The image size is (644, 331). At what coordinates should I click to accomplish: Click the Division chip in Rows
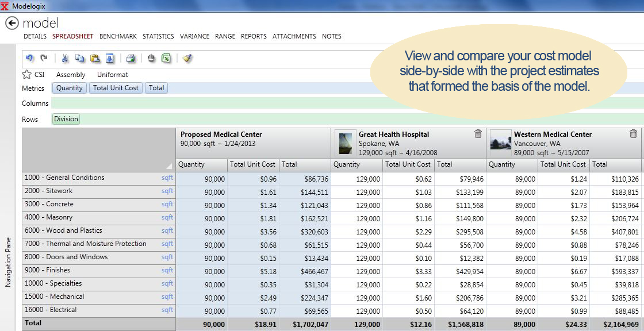66,119
